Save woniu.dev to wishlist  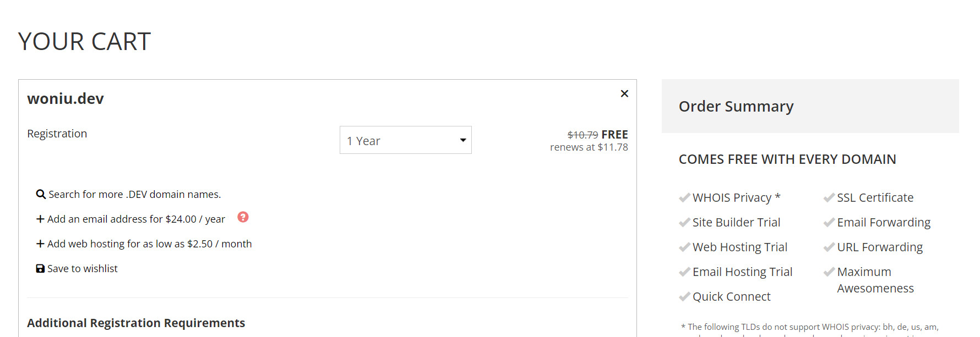tap(82, 269)
